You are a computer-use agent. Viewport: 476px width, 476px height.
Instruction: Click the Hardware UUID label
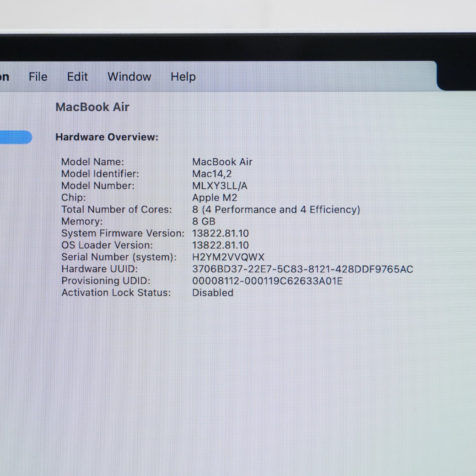coord(100,269)
